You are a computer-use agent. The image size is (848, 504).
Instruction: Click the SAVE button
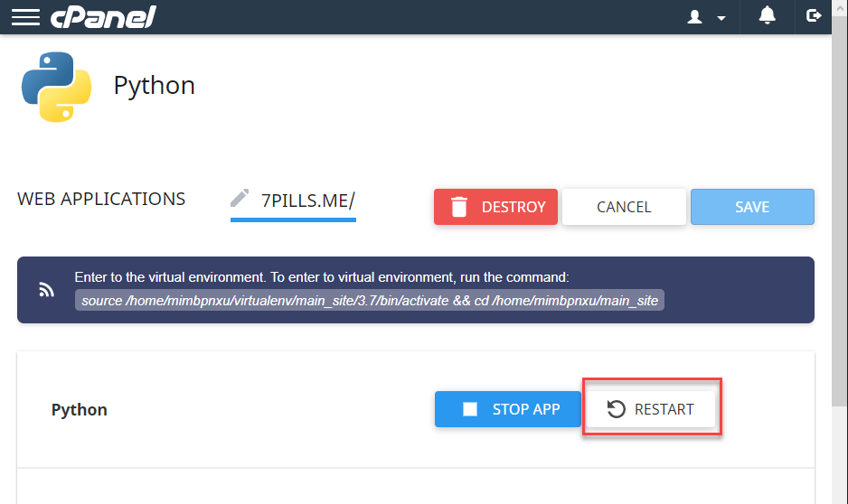click(x=752, y=207)
